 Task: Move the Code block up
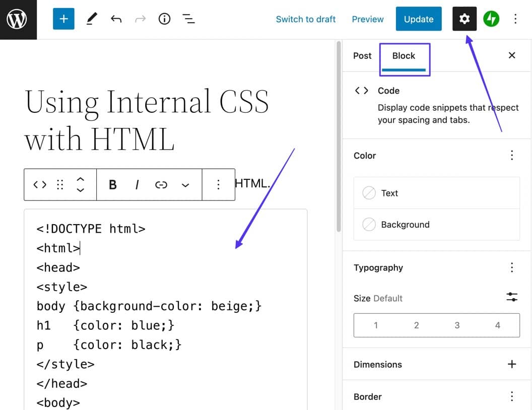(81, 179)
